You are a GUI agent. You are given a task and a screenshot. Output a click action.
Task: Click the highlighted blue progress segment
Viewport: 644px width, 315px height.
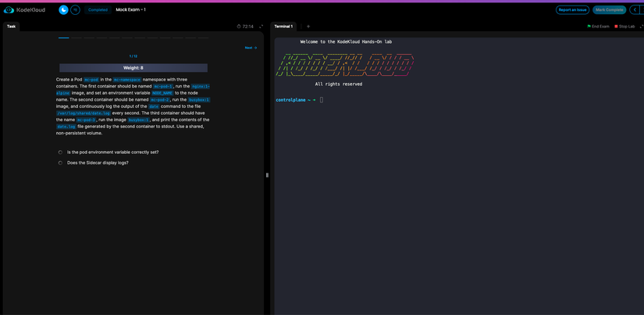point(64,38)
